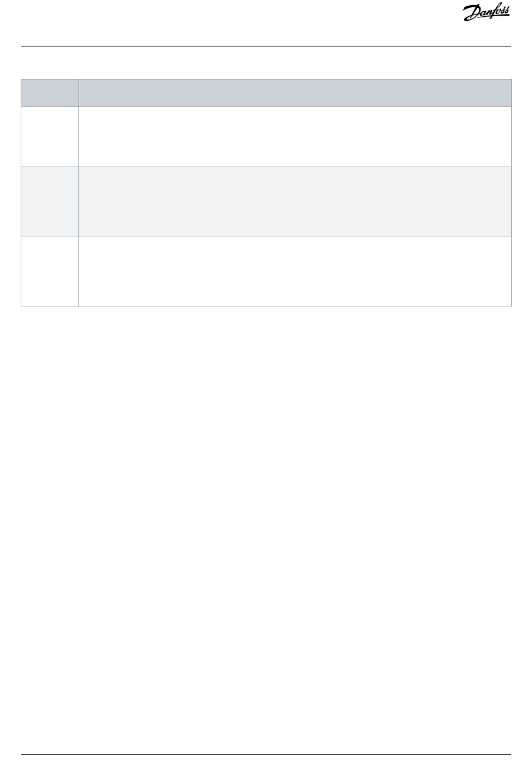Click the wide cell in the first white row

(x=295, y=136)
